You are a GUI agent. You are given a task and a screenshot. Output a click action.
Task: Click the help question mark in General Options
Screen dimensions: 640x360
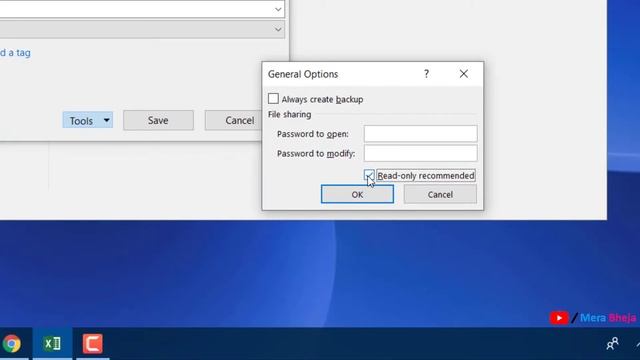pos(426,74)
